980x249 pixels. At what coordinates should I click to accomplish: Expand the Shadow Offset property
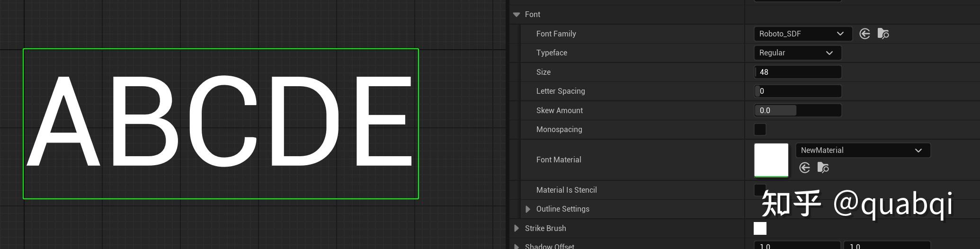[x=517, y=246]
